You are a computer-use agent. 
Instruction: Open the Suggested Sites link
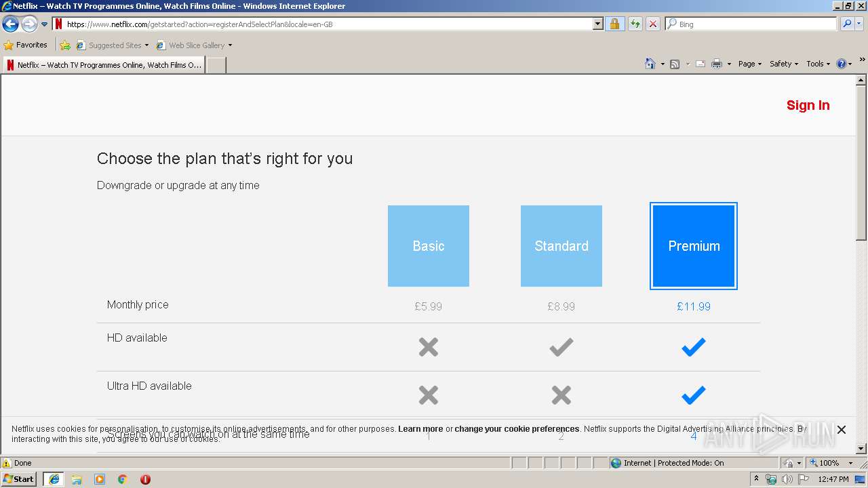(x=112, y=45)
